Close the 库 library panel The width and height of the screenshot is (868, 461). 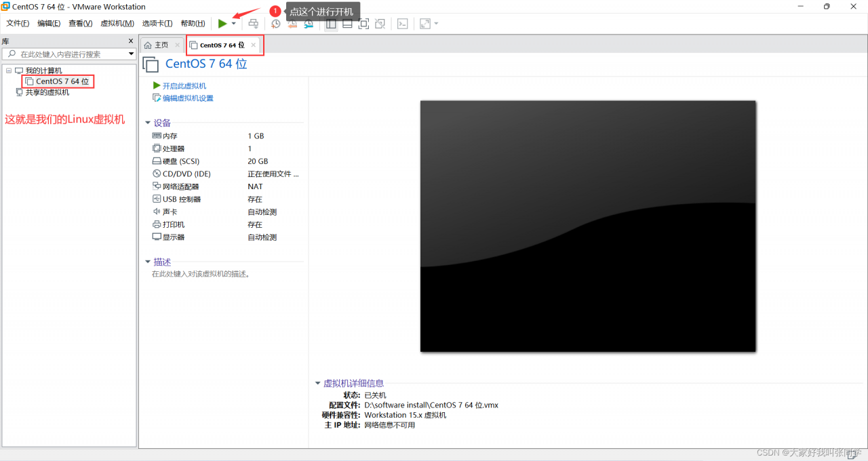[131, 41]
